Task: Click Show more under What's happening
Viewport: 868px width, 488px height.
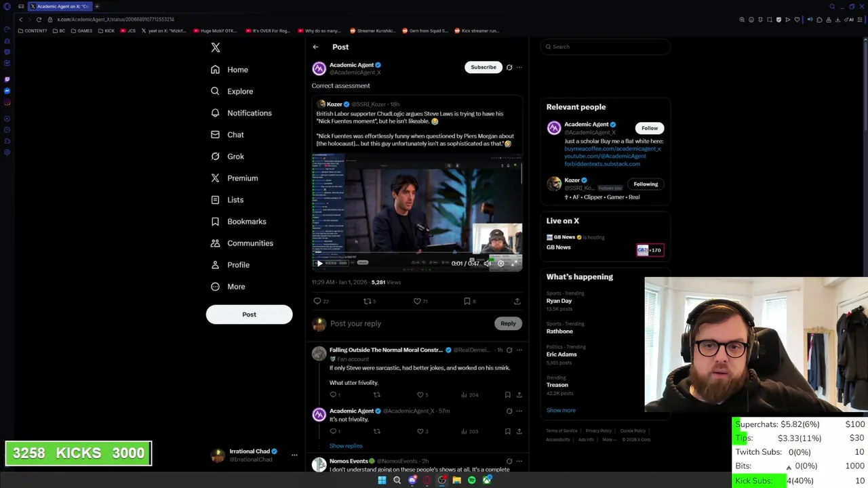Action: (561, 411)
